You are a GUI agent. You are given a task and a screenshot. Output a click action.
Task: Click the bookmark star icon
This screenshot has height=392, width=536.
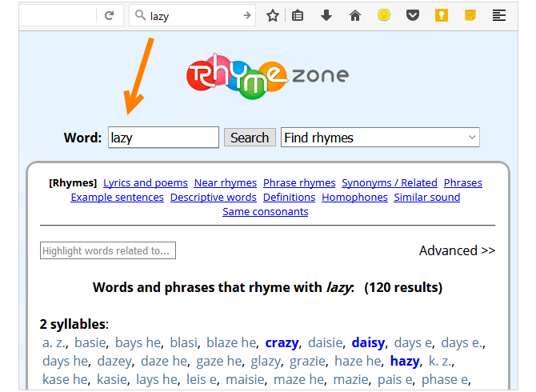273,15
